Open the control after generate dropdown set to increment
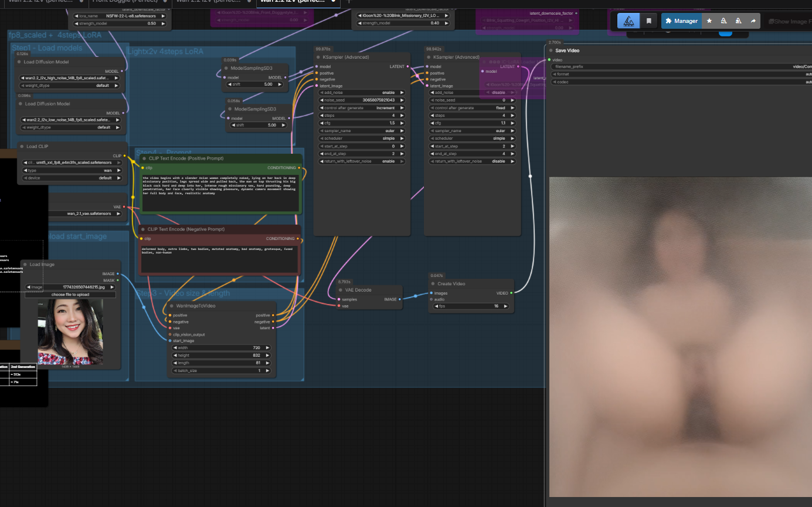The height and width of the screenshot is (507, 812). [x=362, y=108]
